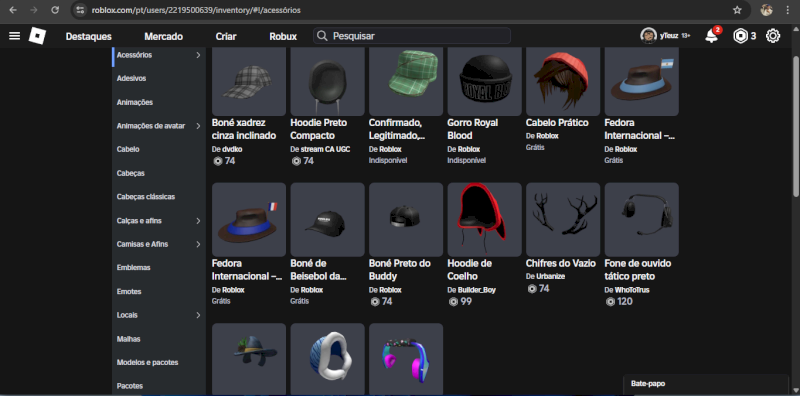This screenshot has height=396, width=800.
Task: Click the yTeuz avatar icon
Action: click(648, 36)
